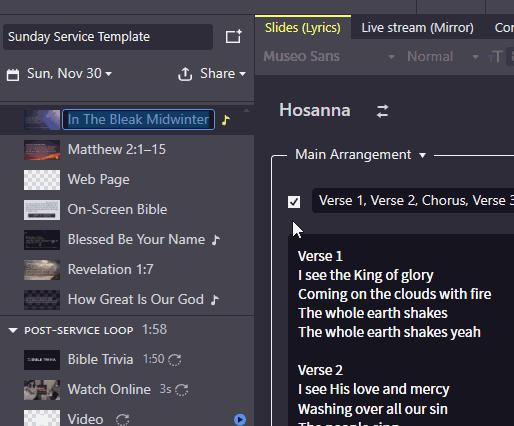
Task: Click the music note next to How Great Is Our God
Action: [x=215, y=300]
